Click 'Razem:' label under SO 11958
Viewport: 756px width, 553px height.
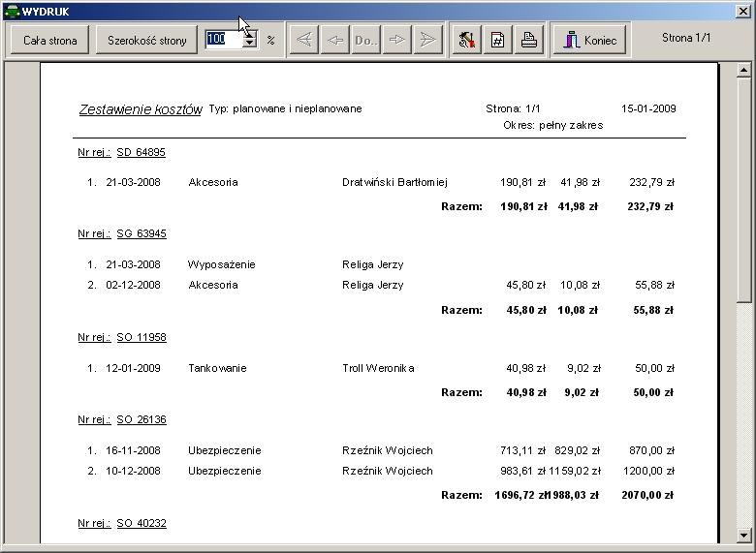461,392
